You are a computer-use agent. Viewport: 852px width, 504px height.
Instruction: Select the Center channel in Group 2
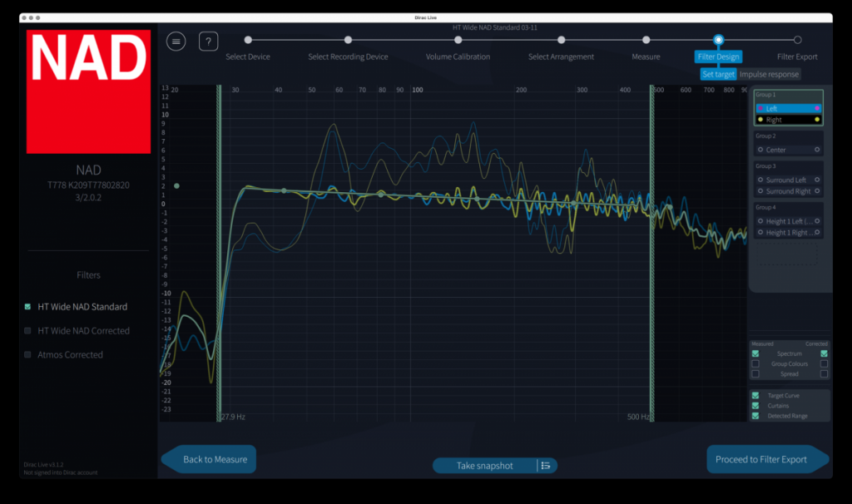click(788, 151)
